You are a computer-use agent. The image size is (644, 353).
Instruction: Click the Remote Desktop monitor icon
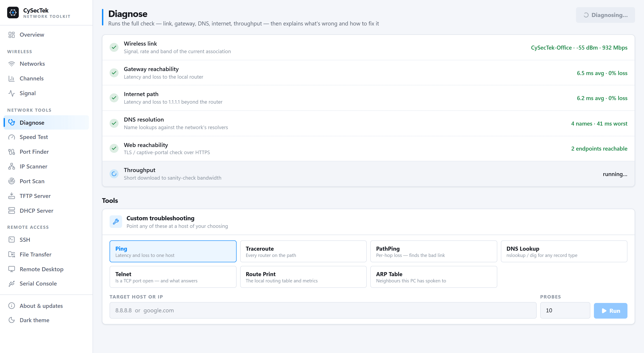coord(11,269)
